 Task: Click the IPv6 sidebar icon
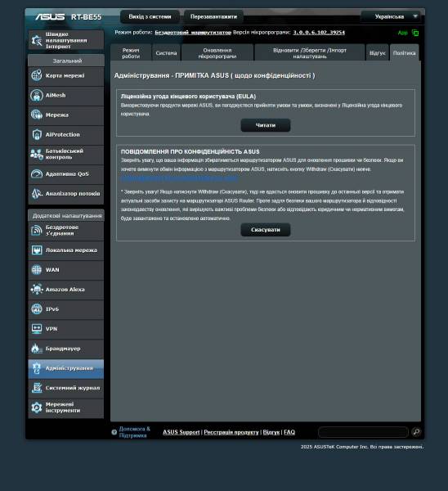point(37,309)
